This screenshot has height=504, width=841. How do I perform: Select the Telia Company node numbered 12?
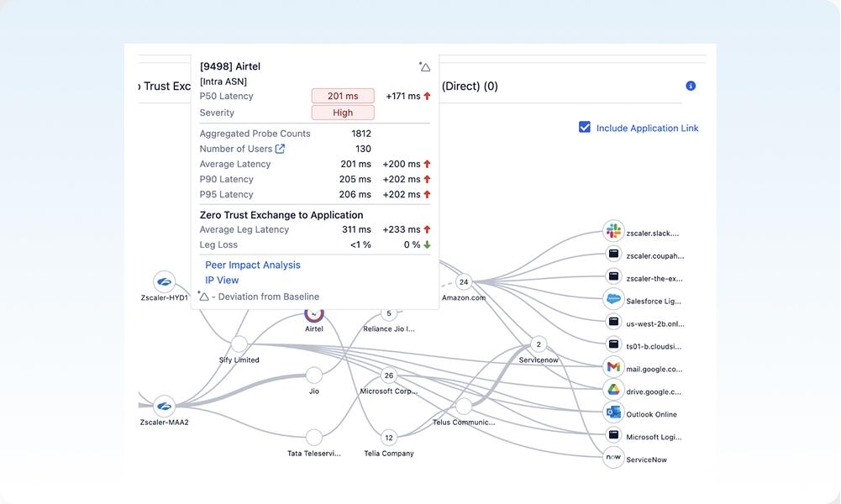tap(389, 438)
